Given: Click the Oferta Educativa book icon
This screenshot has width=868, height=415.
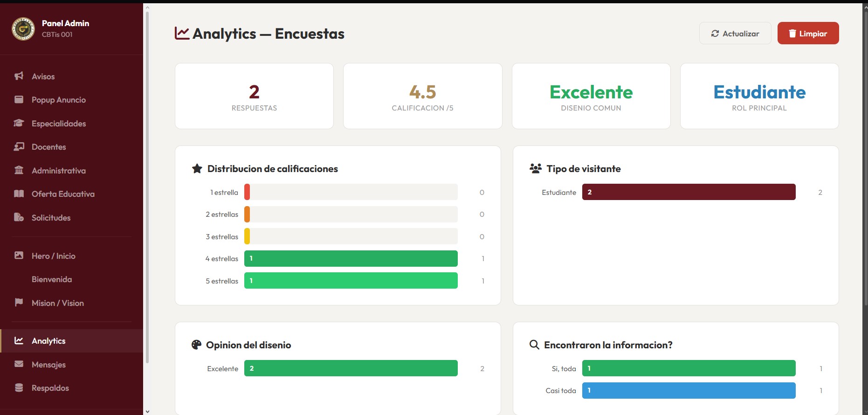Looking at the screenshot, I should 19,194.
